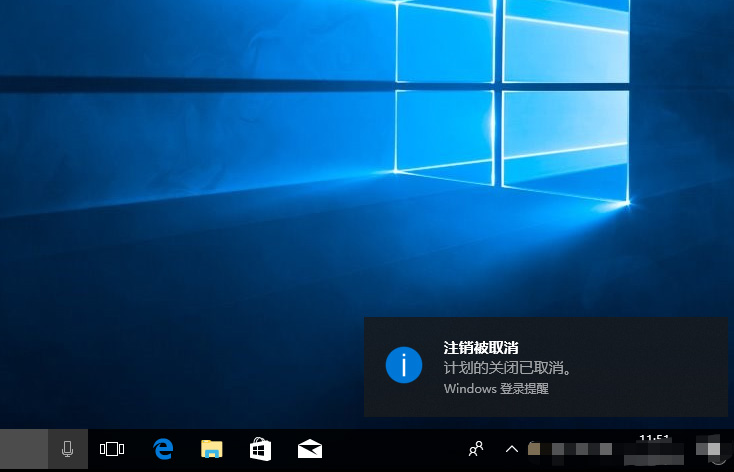Click the Windows 登录提醒 source label

click(495, 389)
